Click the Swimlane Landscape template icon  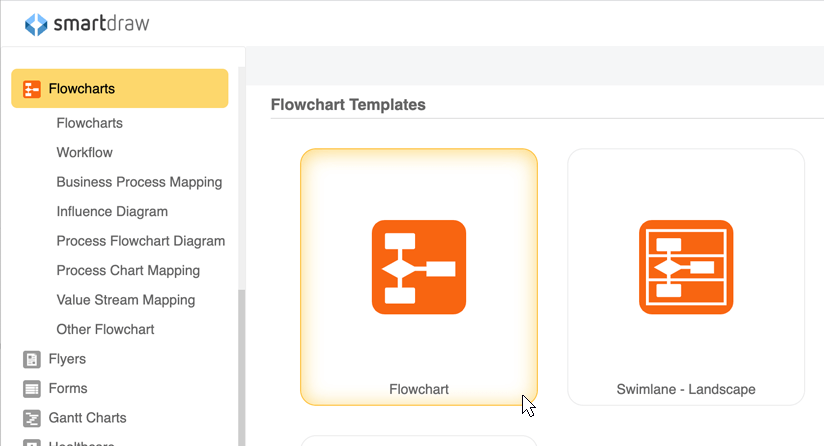tap(686, 267)
